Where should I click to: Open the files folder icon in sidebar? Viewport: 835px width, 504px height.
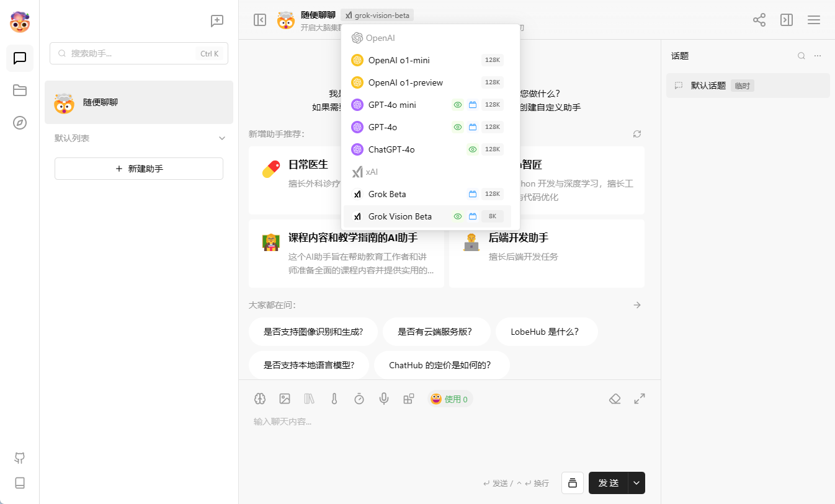click(x=20, y=91)
